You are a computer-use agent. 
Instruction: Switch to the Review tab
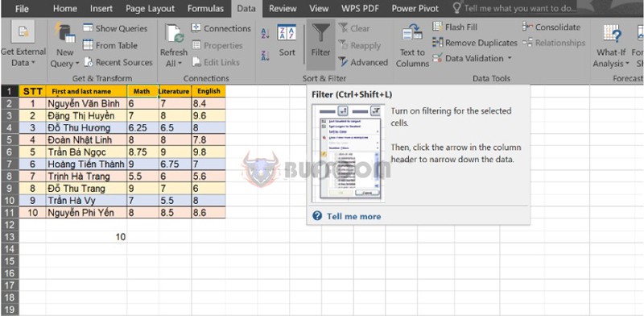click(x=283, y=8)
